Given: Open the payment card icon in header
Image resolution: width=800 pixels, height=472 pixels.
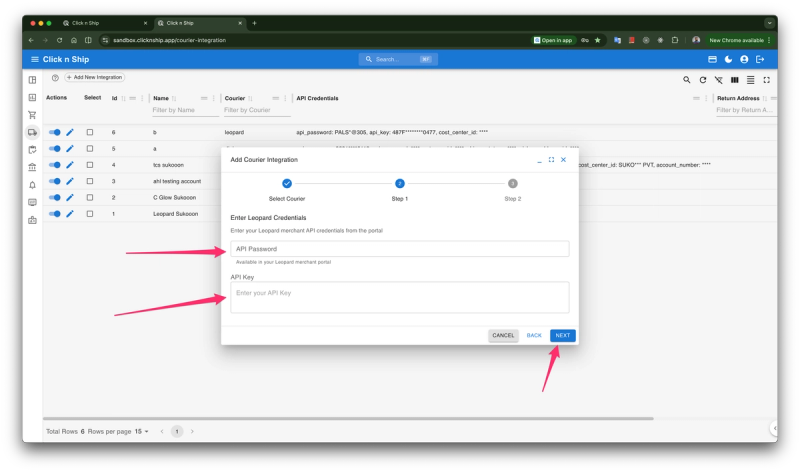Looking at the screenshot, I should click(x=712, y=59).
